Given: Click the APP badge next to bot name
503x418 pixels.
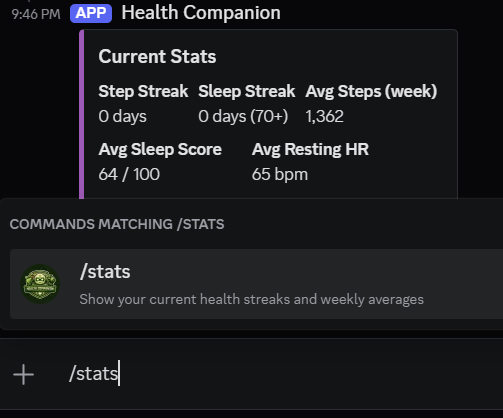Looking at the screenshot, I should pyautogui.click(x=91, y=13).
